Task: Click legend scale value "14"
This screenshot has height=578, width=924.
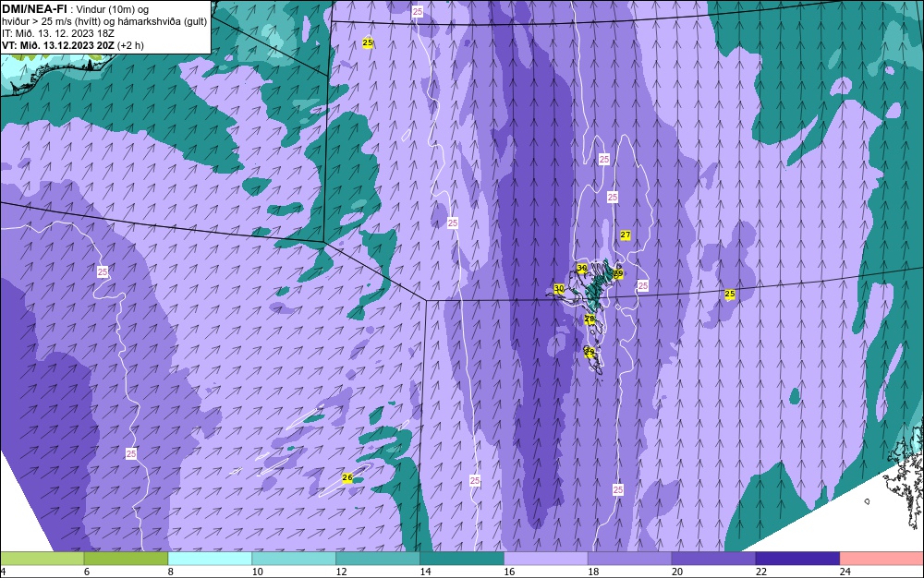Action: pos(425,572)
